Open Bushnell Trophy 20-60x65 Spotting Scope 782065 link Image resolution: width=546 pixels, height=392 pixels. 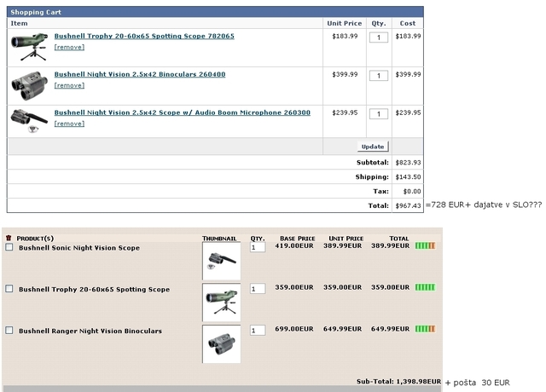click(x=144, y=36)
